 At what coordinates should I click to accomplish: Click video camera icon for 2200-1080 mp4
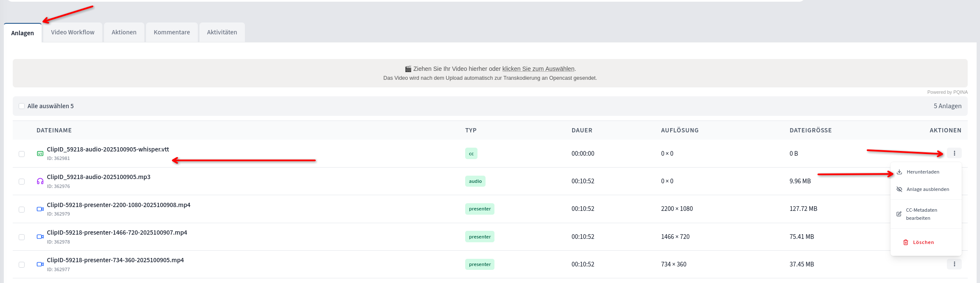click(x=40, y=209)
